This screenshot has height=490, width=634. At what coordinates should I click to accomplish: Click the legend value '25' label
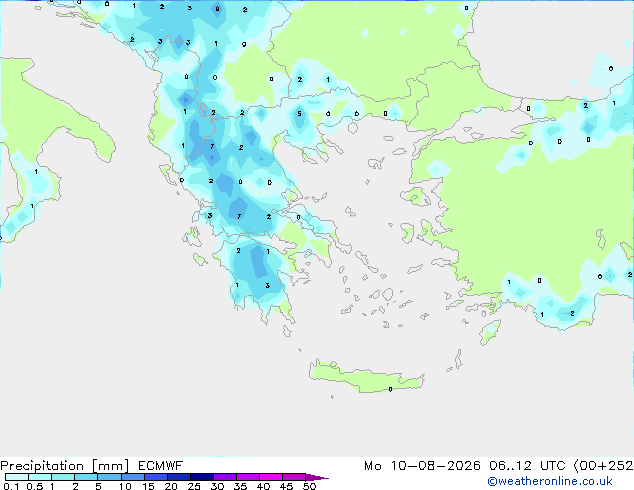(x=194, y=486)
